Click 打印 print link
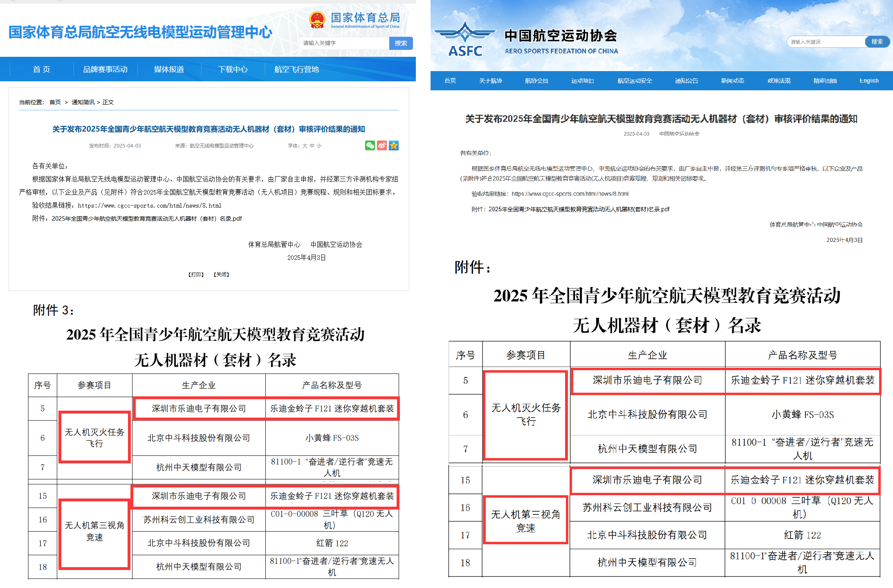 (196, 275)
